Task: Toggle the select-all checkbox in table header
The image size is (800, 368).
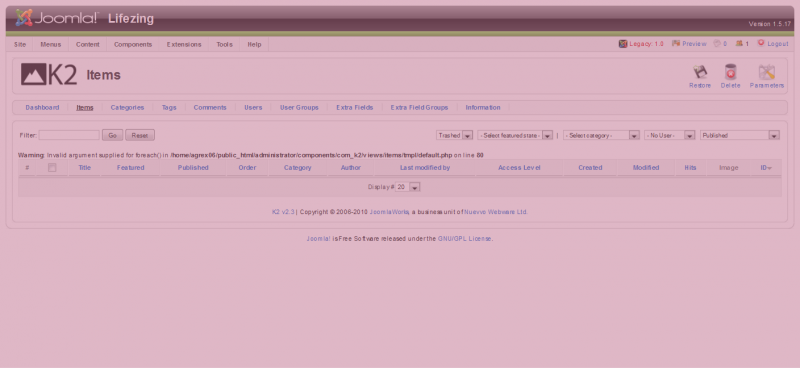Action: tap(52, 167)
